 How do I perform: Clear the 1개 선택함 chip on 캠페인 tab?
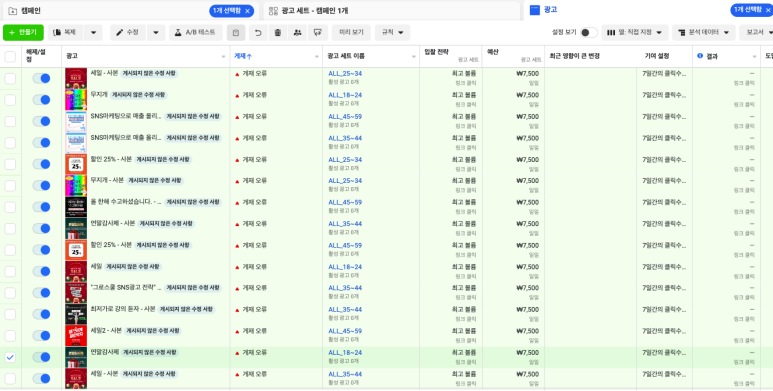click(x=247, y=10)
